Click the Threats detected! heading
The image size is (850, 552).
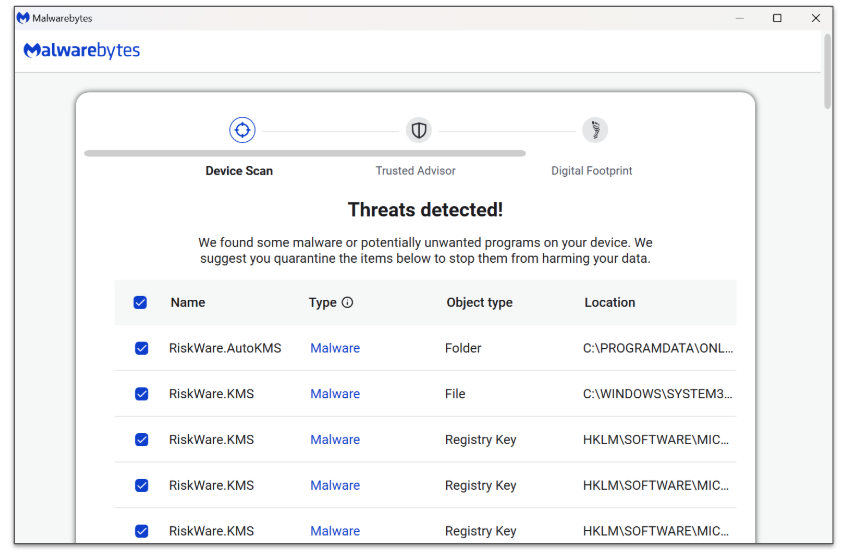(x=426, y=210)
